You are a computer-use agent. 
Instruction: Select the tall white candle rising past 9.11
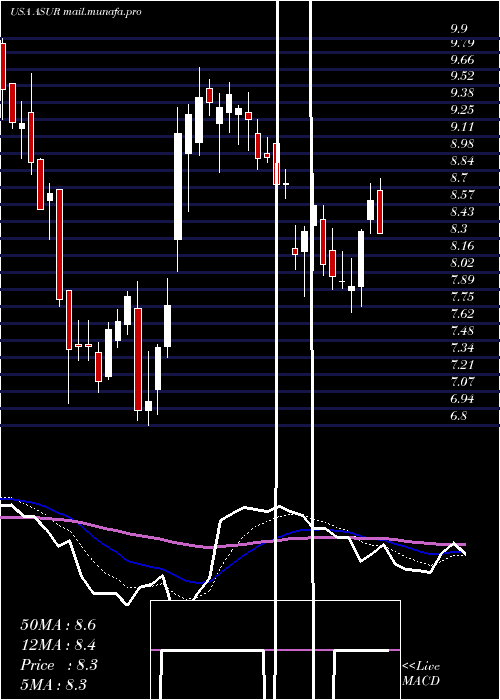(x=178, y=186)
